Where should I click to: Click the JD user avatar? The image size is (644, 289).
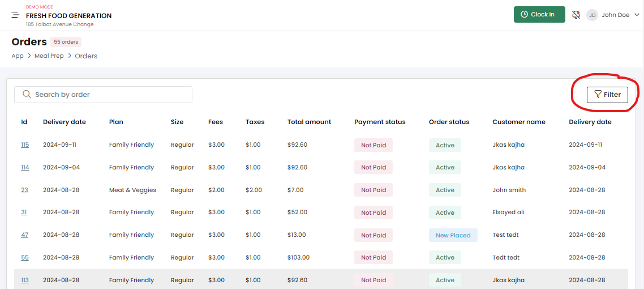[592, 15]
